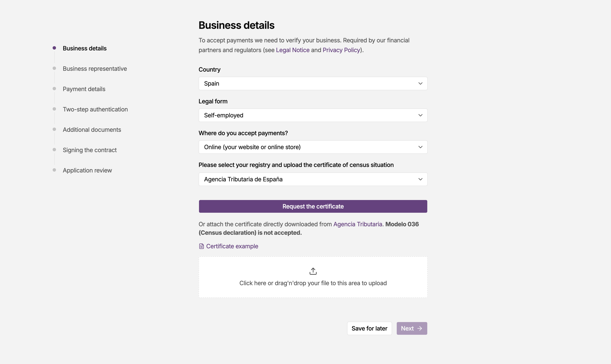Click Save for later button
This screenshot has height=364, width=611.
(369, 328)
